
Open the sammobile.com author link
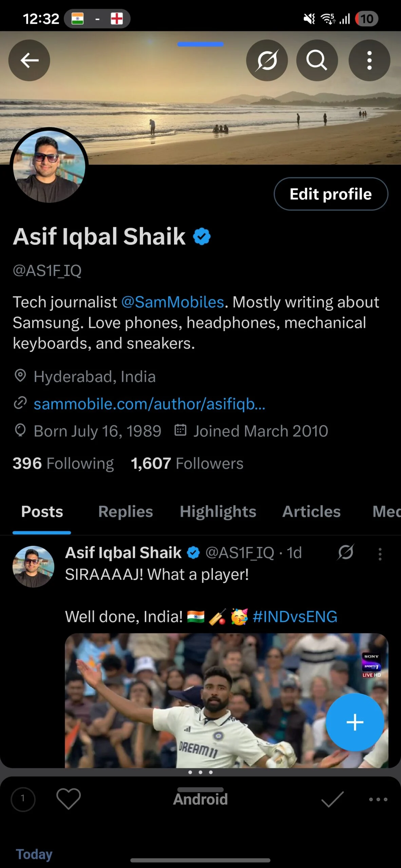[149, 404]
